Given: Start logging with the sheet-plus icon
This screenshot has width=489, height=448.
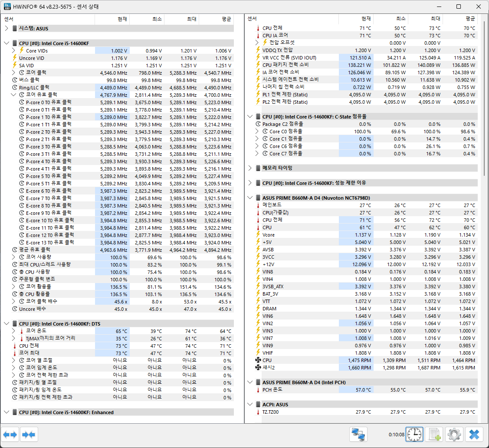Looking at the screenshot, I should [x=434, y=435].
